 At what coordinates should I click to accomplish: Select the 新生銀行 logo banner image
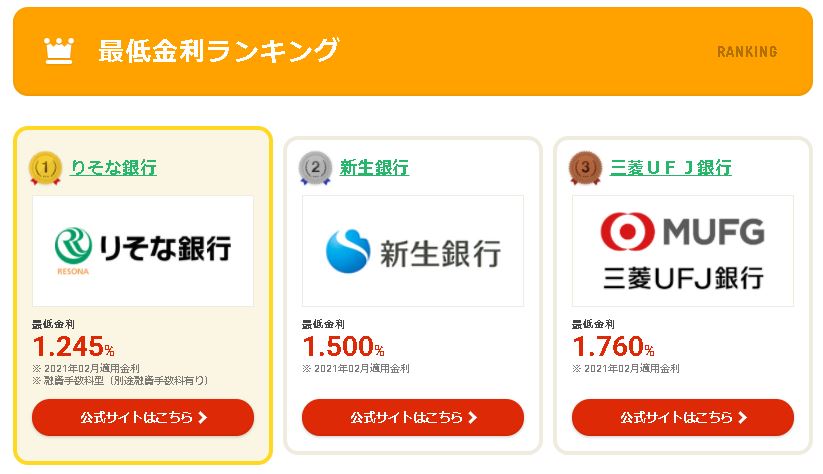point(413,251)
